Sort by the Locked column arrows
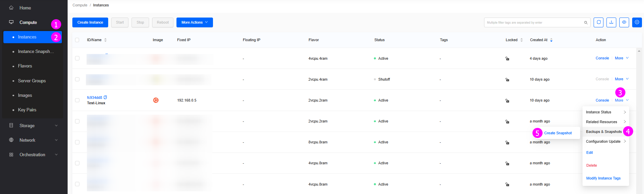Image resolution: width=644 pixels, height=194 pixels. [x=522, y=40]
